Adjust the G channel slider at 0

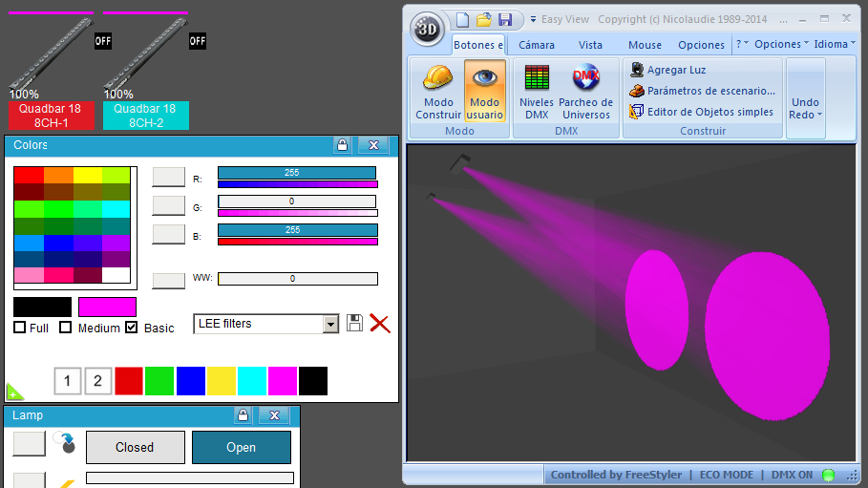coord(297,202)
